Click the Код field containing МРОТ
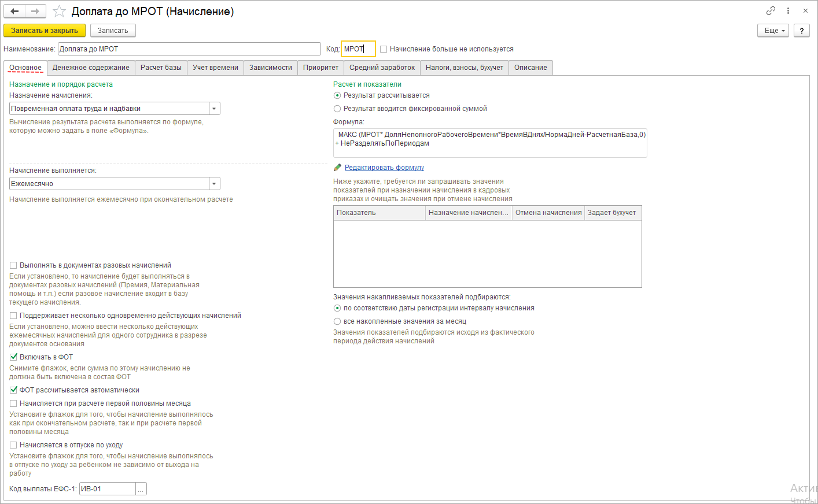818x504 pixels. [358, 49]
